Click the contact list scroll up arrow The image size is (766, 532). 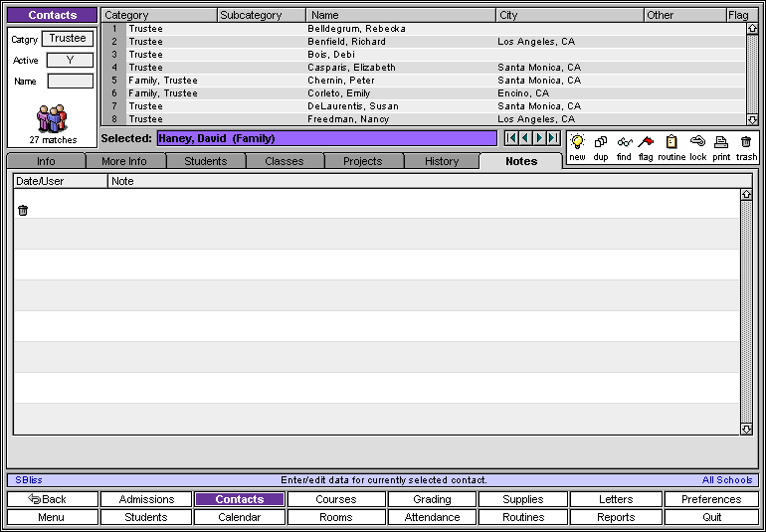click(x=752, y=28)
